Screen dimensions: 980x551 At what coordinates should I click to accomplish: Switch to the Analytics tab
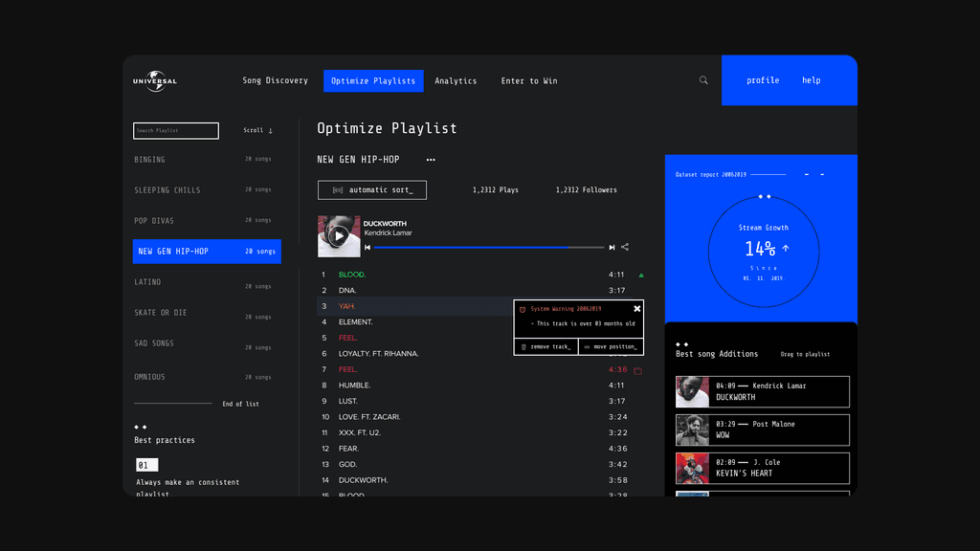tap(456, 80)
